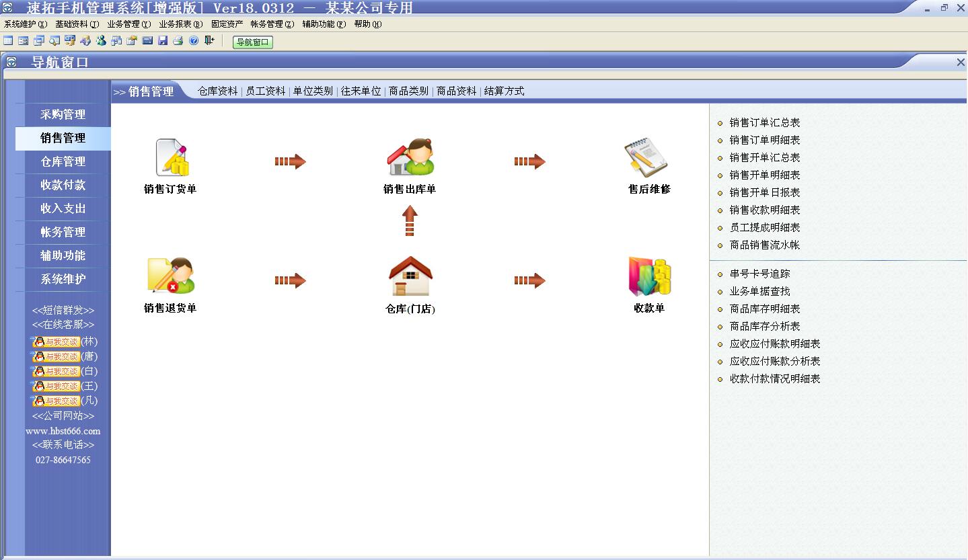
Task: Open the 业务报表 menu
Action: [x=181, y=24]
